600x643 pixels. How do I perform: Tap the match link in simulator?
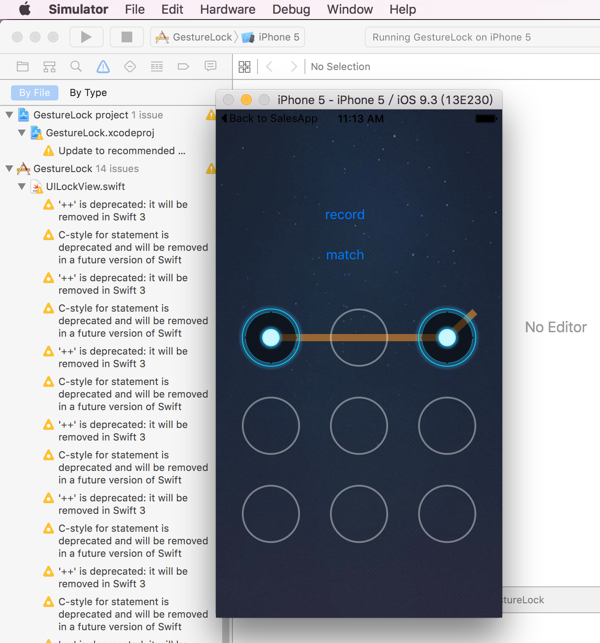pos(345,255)
